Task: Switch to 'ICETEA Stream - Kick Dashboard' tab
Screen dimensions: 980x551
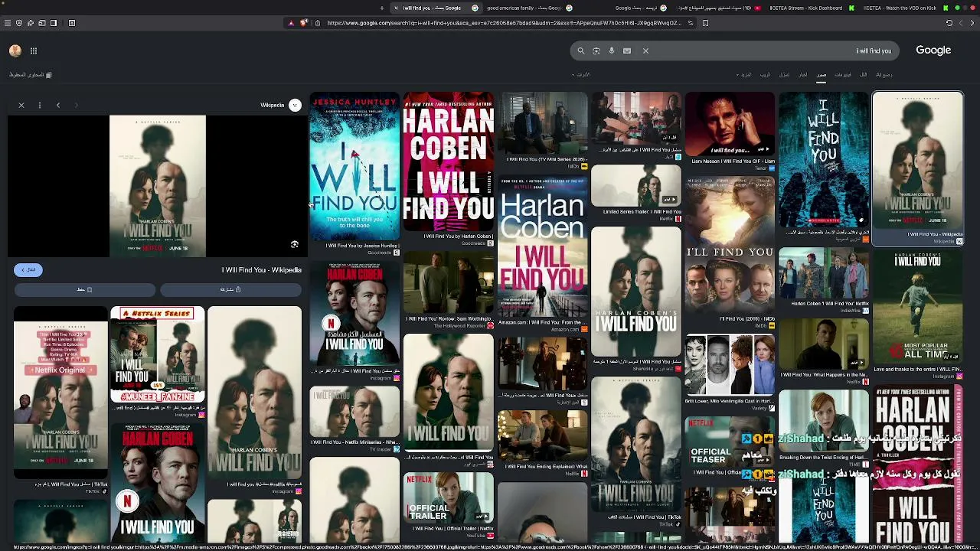Action: (811, 8)
